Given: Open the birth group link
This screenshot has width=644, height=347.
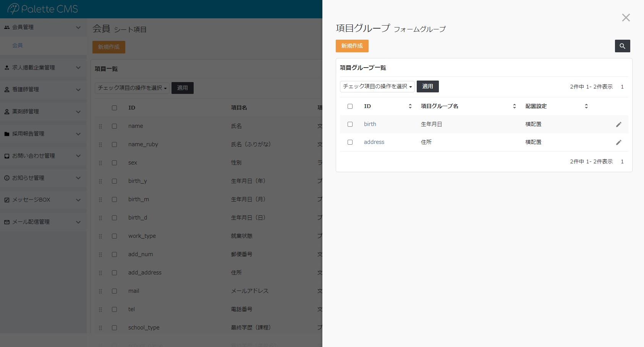Looking at the screenshot, I should pyautogui.click(x=370, y=124).
